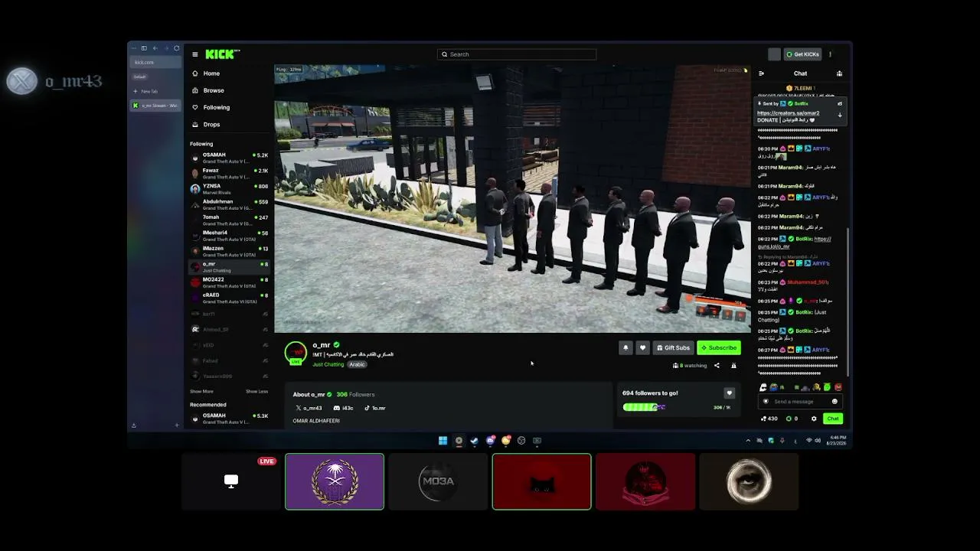The height and width of the screenshot is (551, 980).
Task: Select the MO3A participant thumbnail
Action: tap(438, 481)
